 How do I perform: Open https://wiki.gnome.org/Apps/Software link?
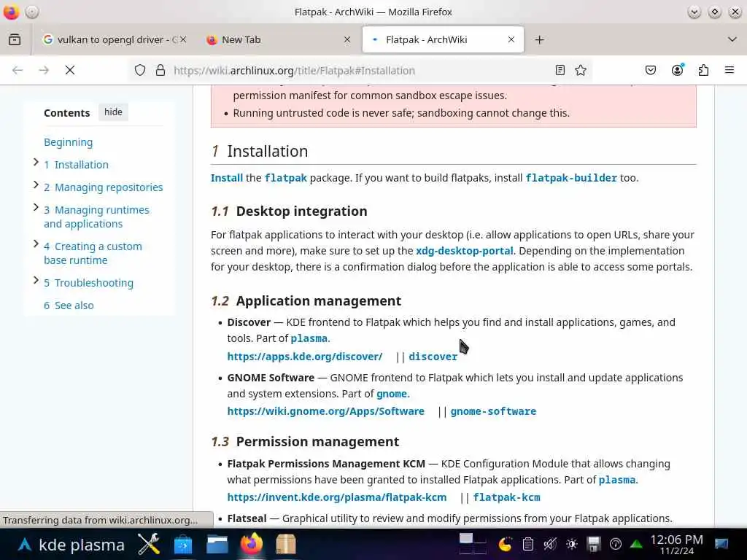click(326, 411)
